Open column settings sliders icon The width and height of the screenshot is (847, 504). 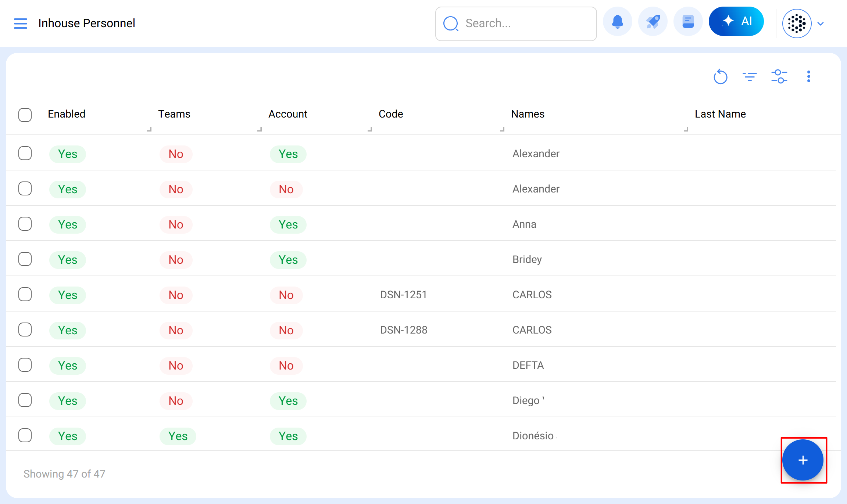click(779, 77)
